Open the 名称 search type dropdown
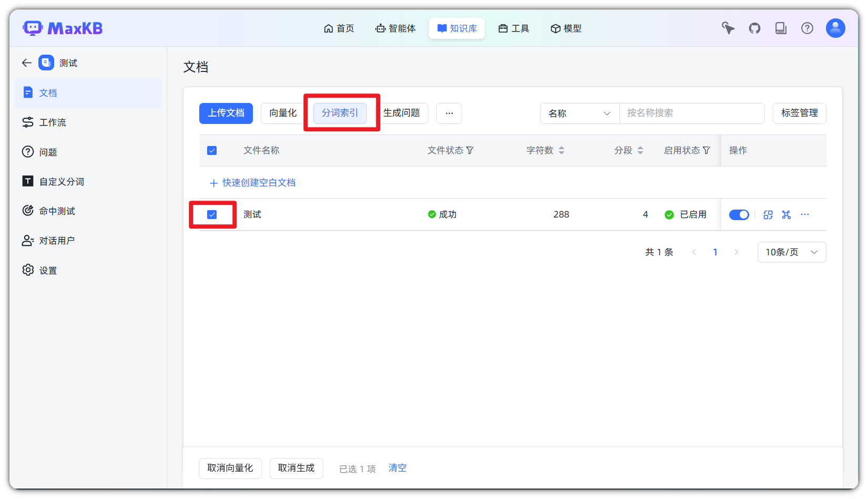The width and height of the screenshot is (868, 499). tap(580, 113)
